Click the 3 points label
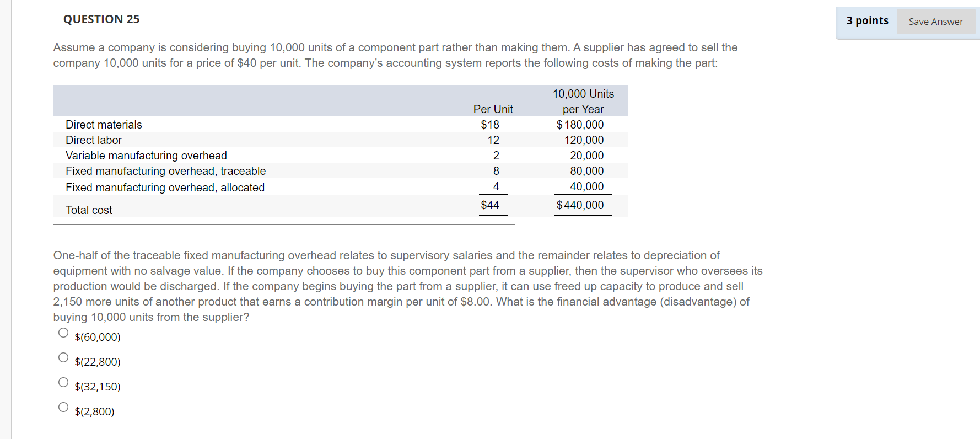Image resolution: width=980 pixels, height=439 pixels. [x=866, y=20]
